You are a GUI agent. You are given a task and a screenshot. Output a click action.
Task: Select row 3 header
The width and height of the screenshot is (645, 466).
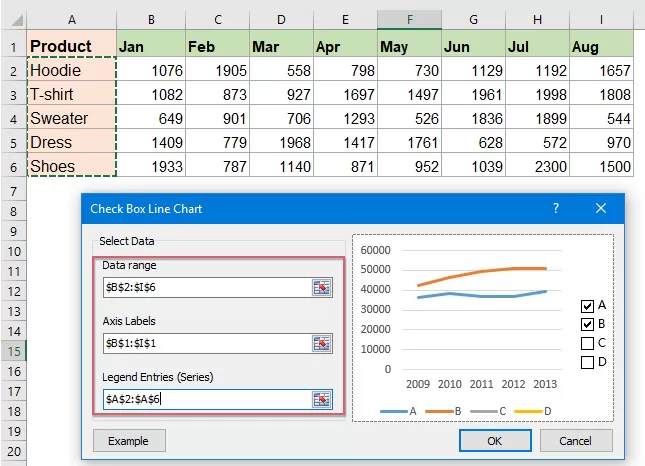coord(14,95)
